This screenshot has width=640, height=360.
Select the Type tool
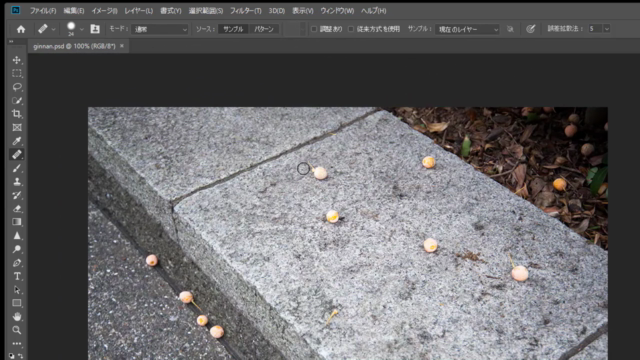(17, 276)
